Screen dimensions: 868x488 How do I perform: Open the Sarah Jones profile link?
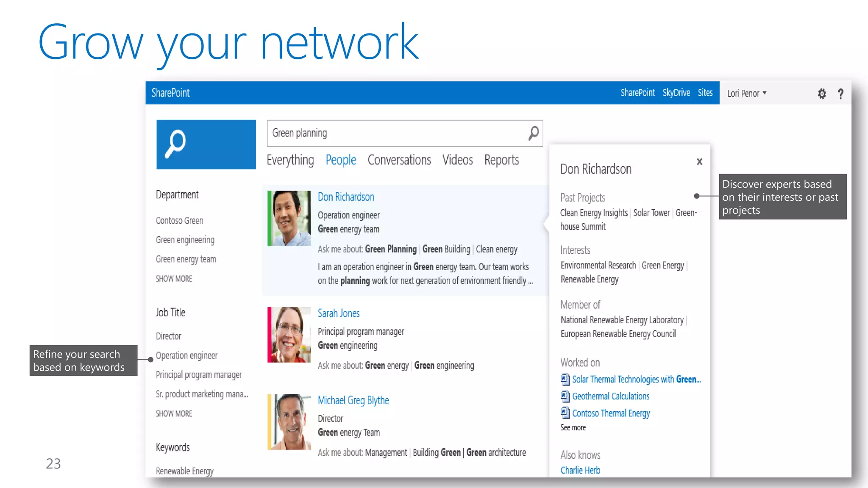click(338, 313)
